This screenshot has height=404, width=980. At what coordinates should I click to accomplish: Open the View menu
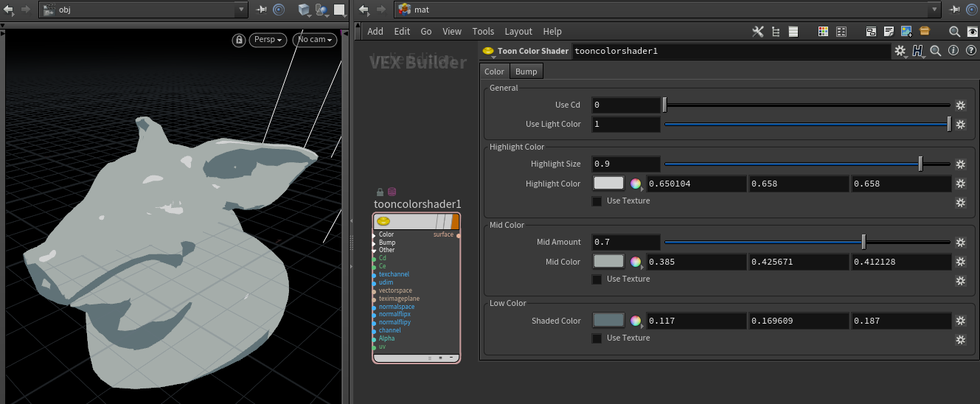[452, 32]
